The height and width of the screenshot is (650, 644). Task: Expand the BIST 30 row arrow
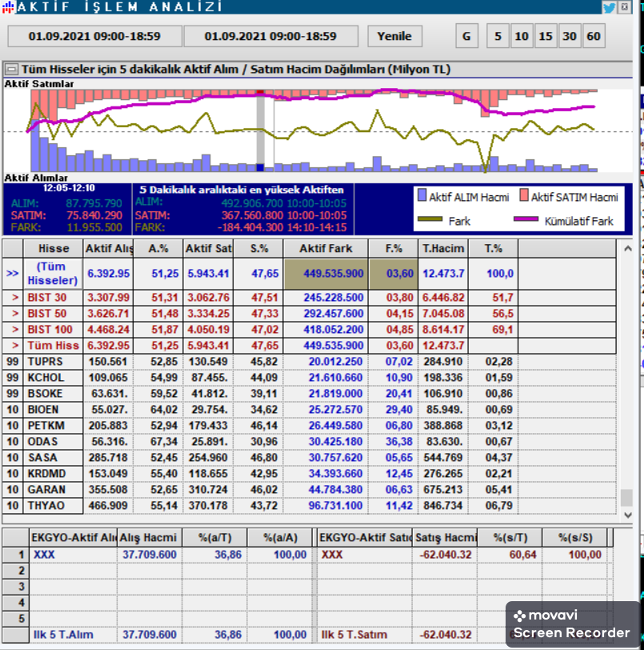point(15,298)
